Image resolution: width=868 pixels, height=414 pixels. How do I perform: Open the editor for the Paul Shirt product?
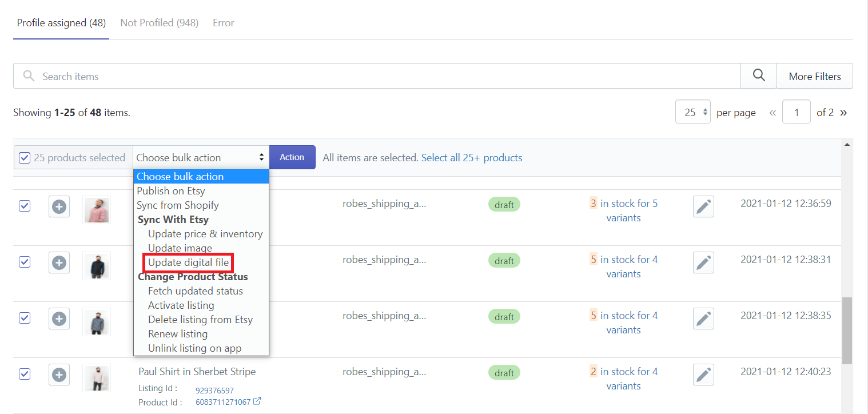pyautogui.click(x=703, y=375)
